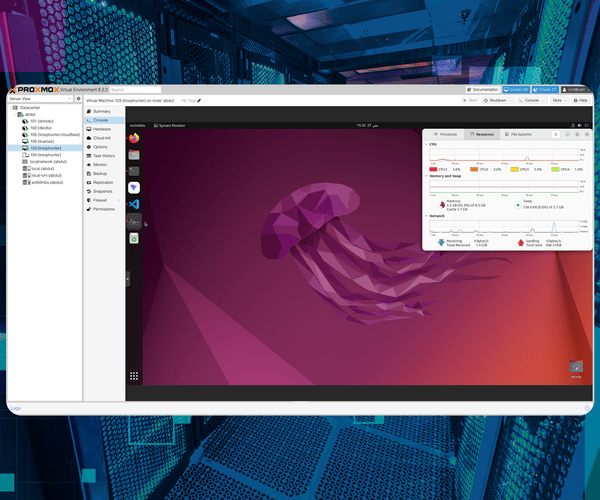Switch to the Resources tab
Screen dimensions: 600x500
click(x=482, y=134)
